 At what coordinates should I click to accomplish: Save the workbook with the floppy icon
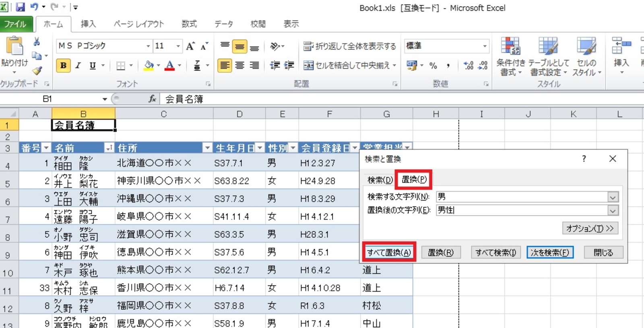pyautogui.click(x=20, y=7)
